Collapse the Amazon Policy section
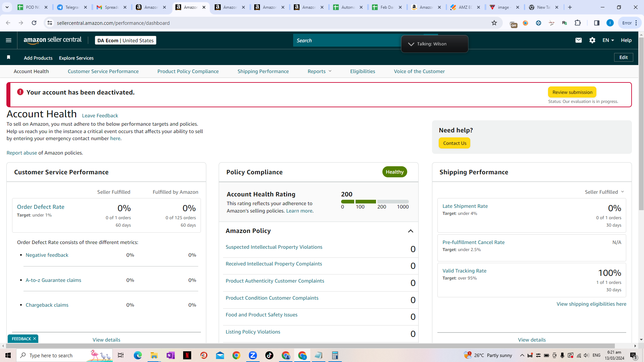Viewport: 644px width, 362px height. coord(411,231)
